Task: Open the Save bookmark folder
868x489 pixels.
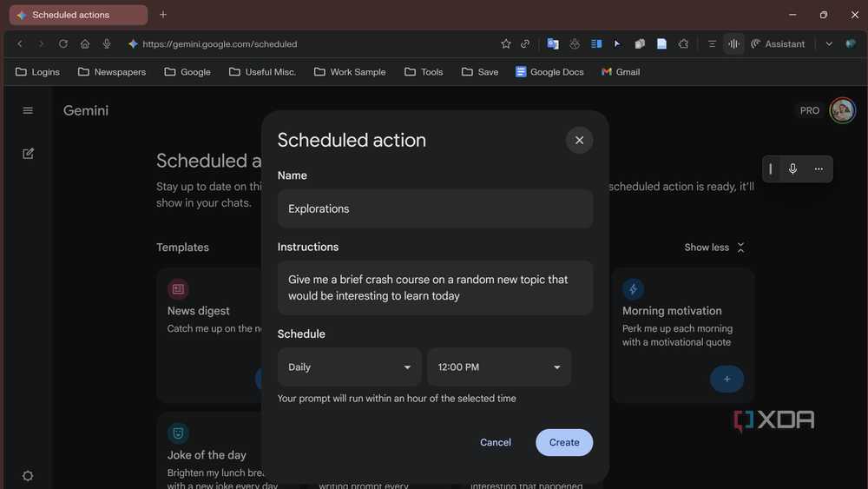Action: pos(480,72)
